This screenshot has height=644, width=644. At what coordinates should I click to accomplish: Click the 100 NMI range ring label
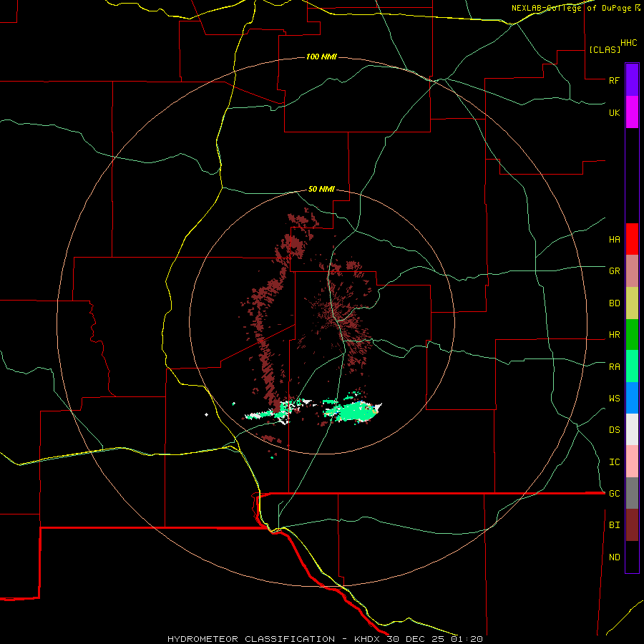click(321, 57)
